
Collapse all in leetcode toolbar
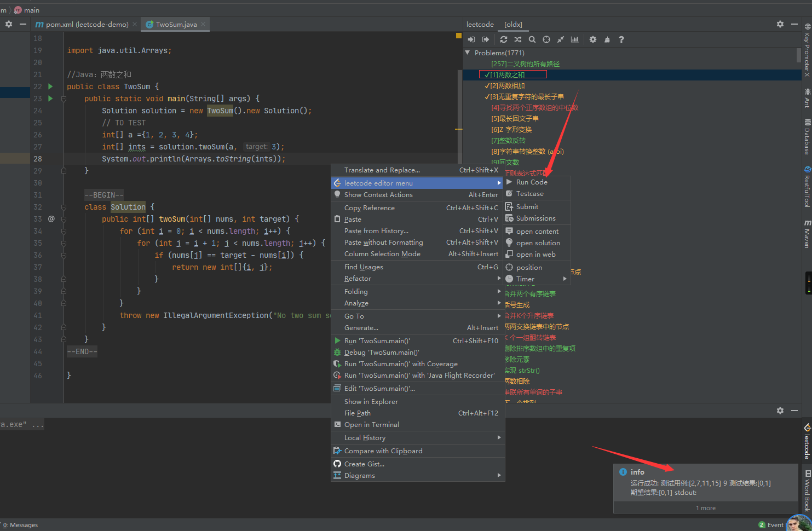[x=561, y=39]
